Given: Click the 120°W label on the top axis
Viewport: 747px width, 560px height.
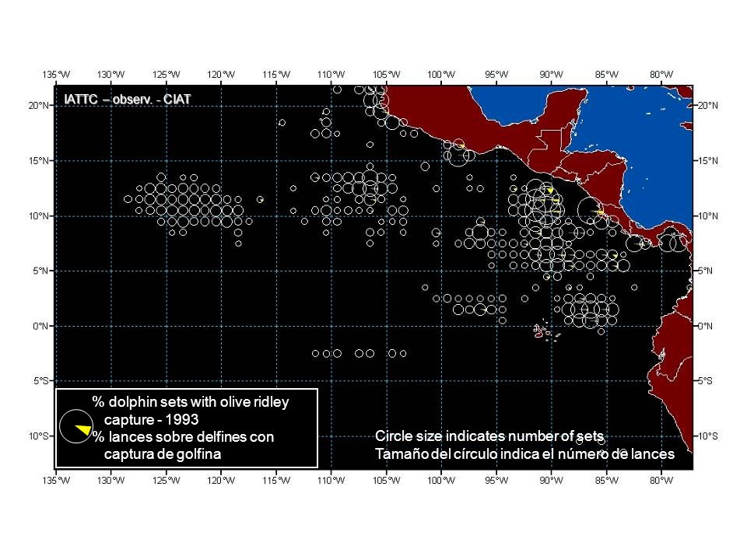Looking at the screenshot, I should (x=221, y=75).
